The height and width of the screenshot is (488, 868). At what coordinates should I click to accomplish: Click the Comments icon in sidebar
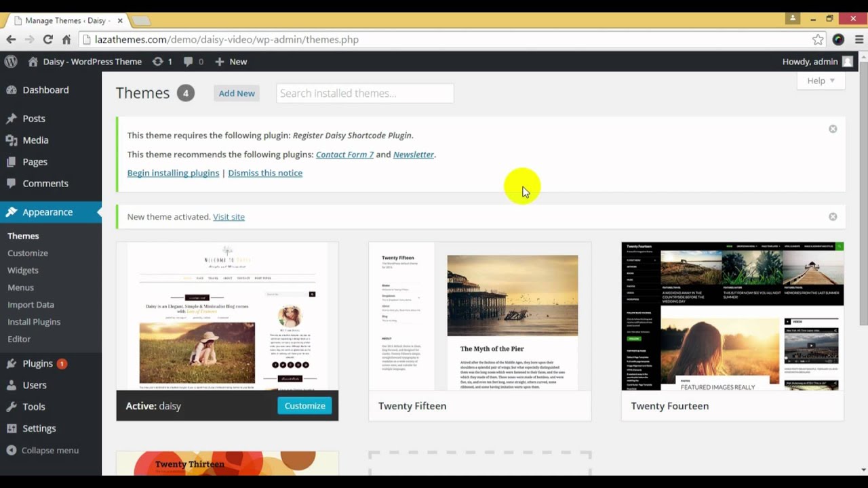point(12,184)
